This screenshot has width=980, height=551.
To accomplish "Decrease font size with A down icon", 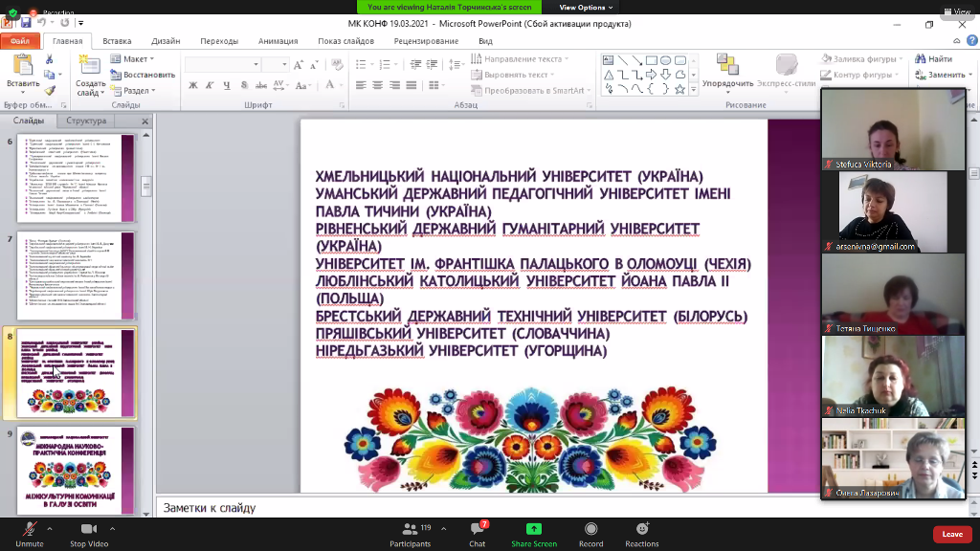I will pyautogui.click(x=314, y=64).
